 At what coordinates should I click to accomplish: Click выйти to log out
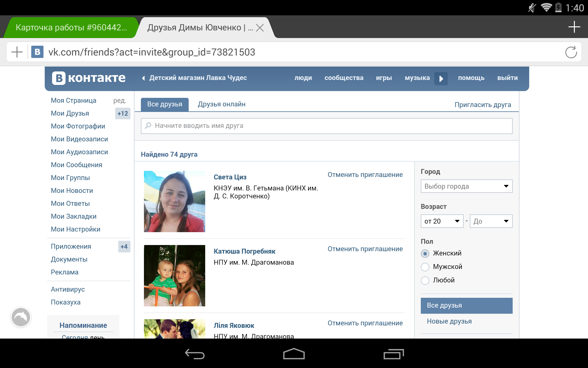[x=507, y=78]
